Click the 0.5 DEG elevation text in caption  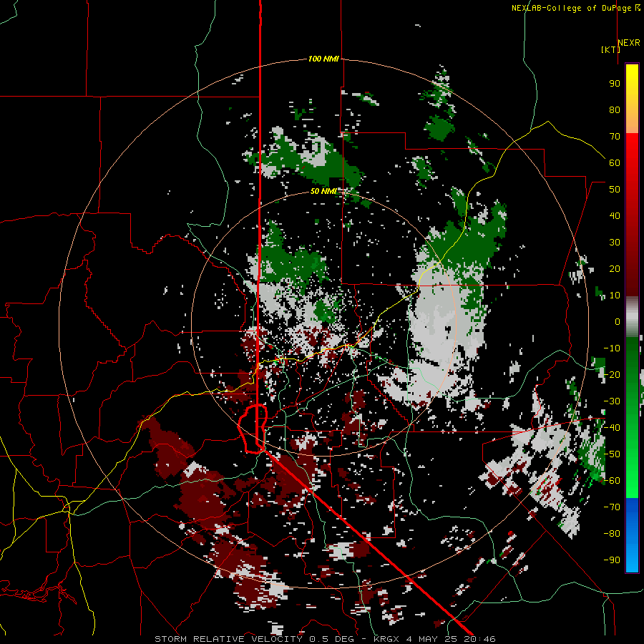pyautogui.click(x=333, y=639)
